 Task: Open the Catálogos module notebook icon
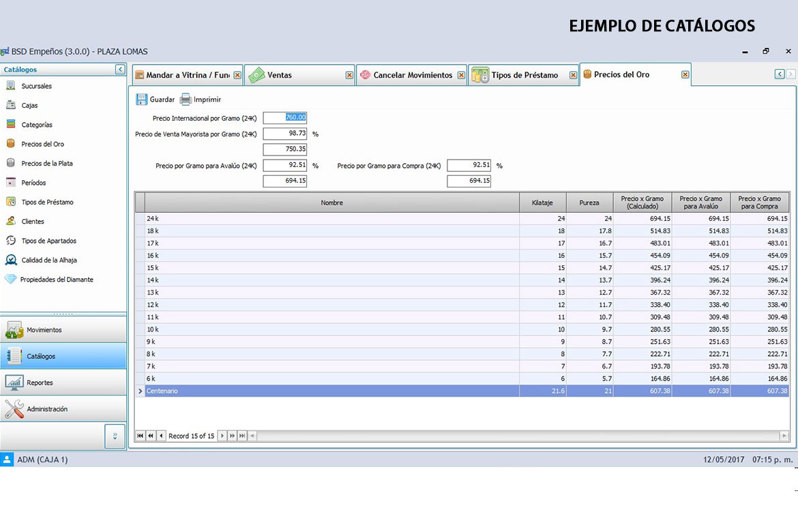click(14, 356)
